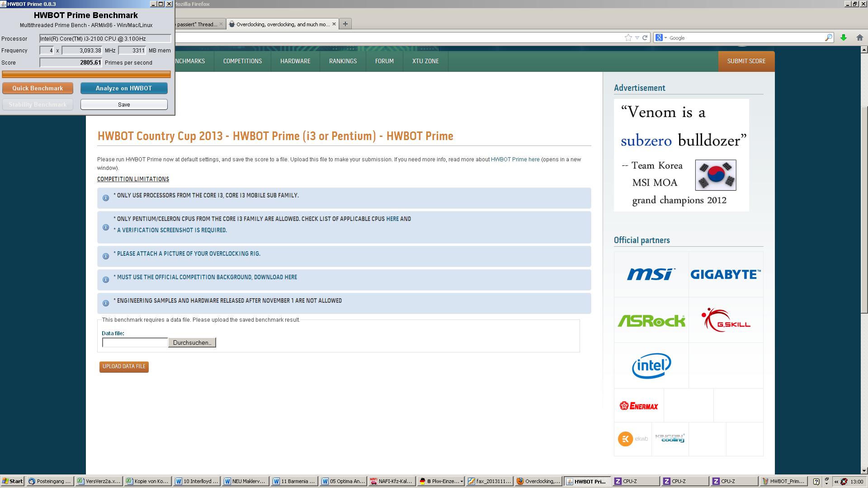
Task: Bookmark page with the star icon
Action: coord(628,38)
